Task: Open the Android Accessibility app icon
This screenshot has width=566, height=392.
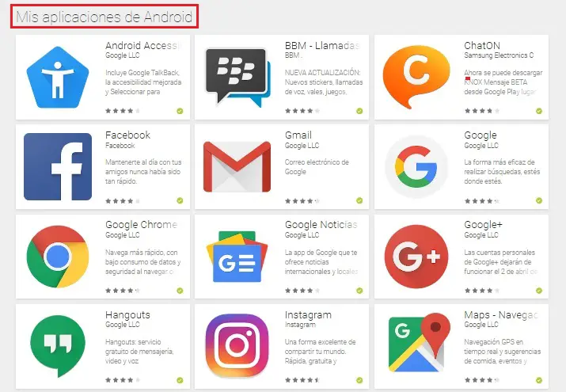Action: (x=58, y=78)
